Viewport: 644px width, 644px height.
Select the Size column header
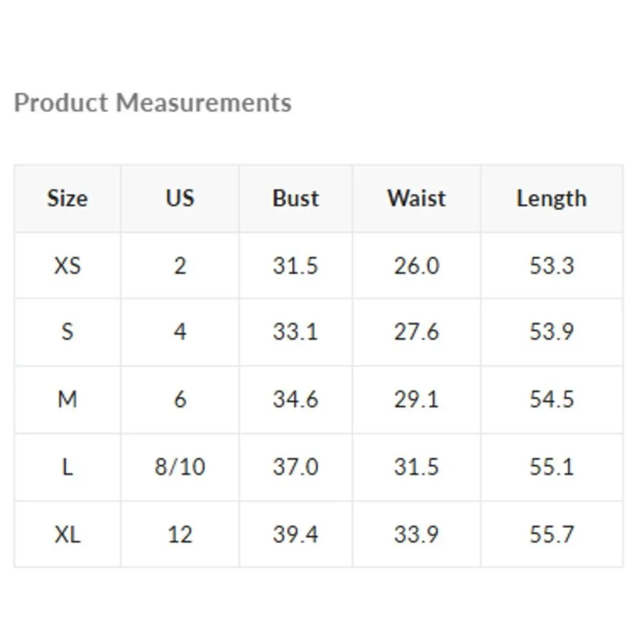point(67,198)
